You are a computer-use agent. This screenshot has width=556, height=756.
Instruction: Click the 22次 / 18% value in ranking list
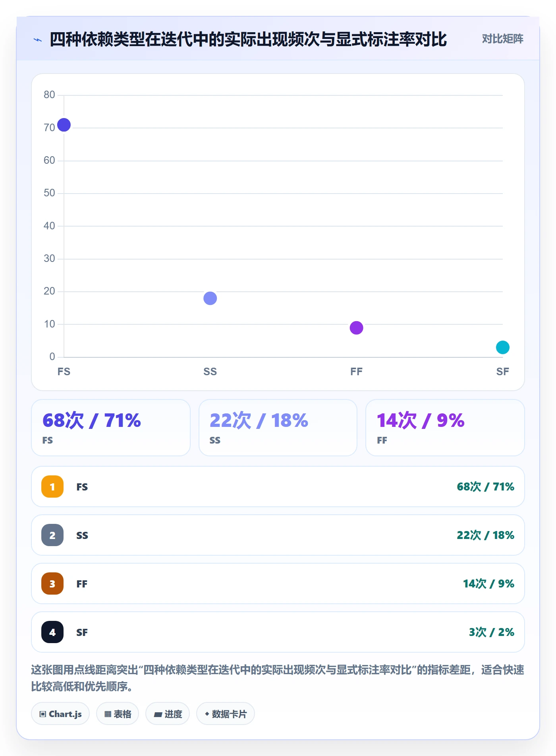point(485,535)
